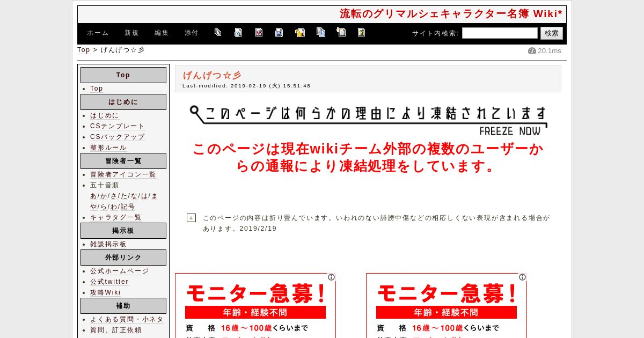Select the た index link
This screenshot has height=338, width=644.
pos(124,196)
